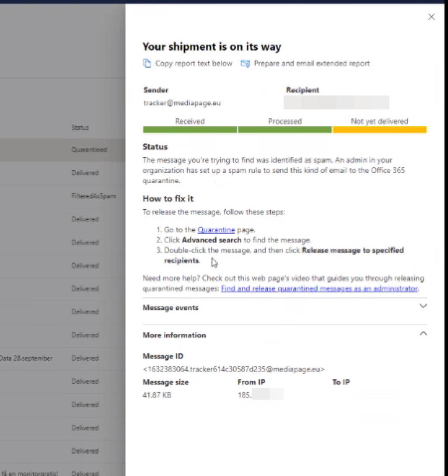Switch focus to the Quarantined message row
This screenshot has height=476, width=448.
pyautogui.click(x=89, y=149)
